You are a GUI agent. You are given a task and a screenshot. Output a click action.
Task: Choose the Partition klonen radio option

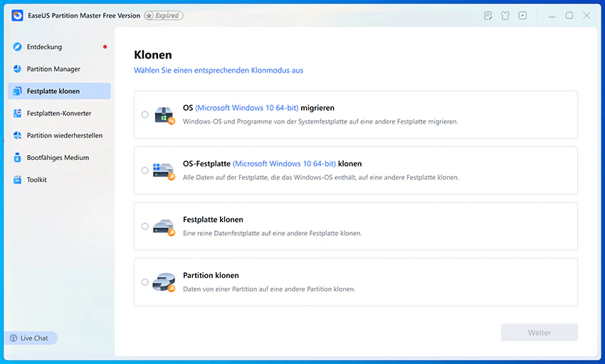(144, 282)
